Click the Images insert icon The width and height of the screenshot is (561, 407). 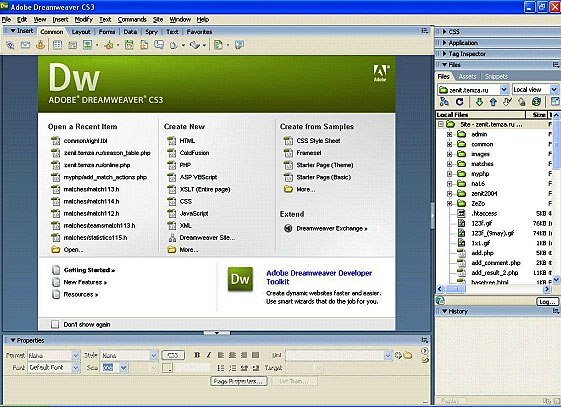tap(87, 45)
